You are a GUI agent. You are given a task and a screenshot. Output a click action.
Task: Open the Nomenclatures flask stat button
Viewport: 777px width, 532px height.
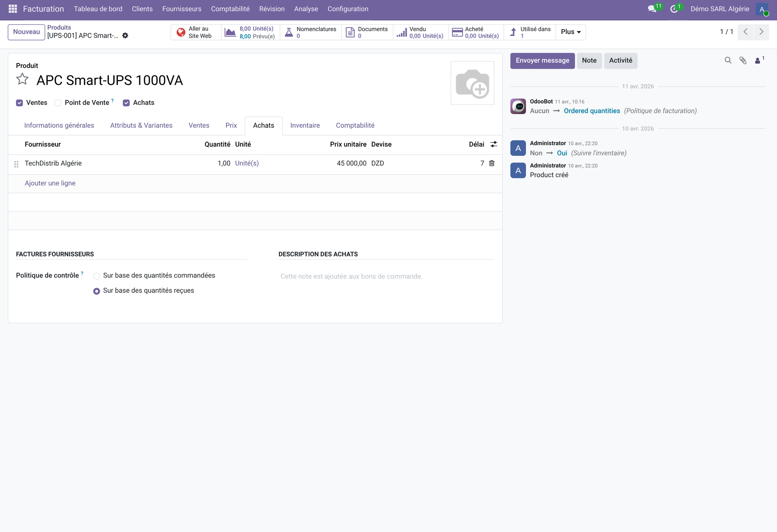click(x=311, y=32)
